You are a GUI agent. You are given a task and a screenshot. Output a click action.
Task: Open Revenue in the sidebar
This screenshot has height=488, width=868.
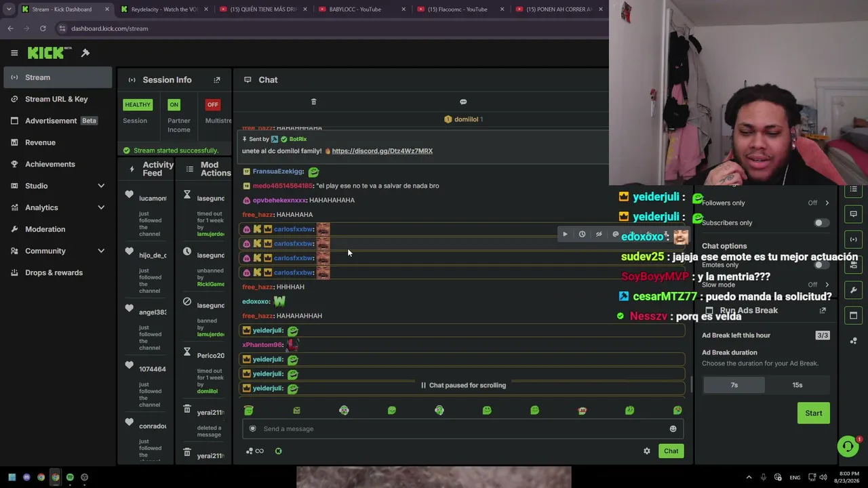tap(58, 142)
